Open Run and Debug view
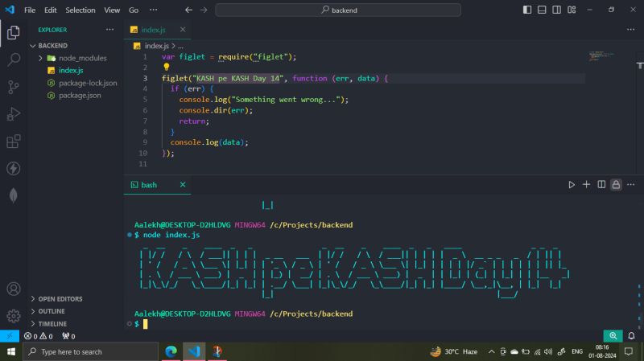The height and width of the screenshot is (361, 644). (13, 114)
